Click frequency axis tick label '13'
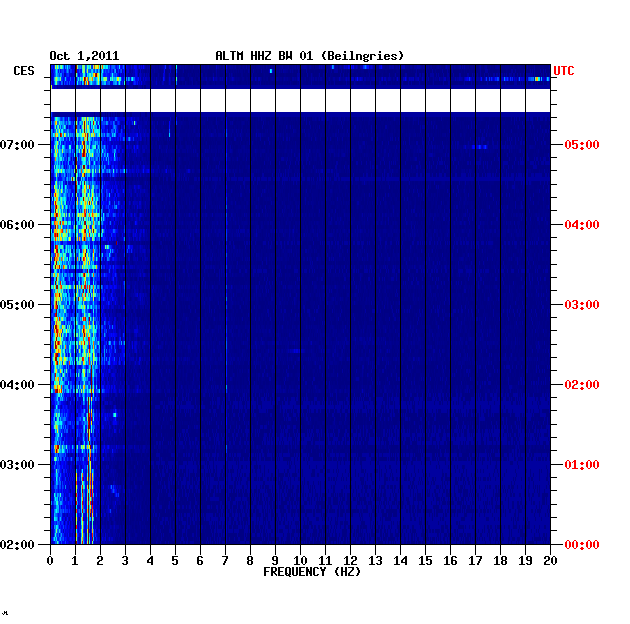The width and height of the screenshot is (630, 624). tap(375, 561)
